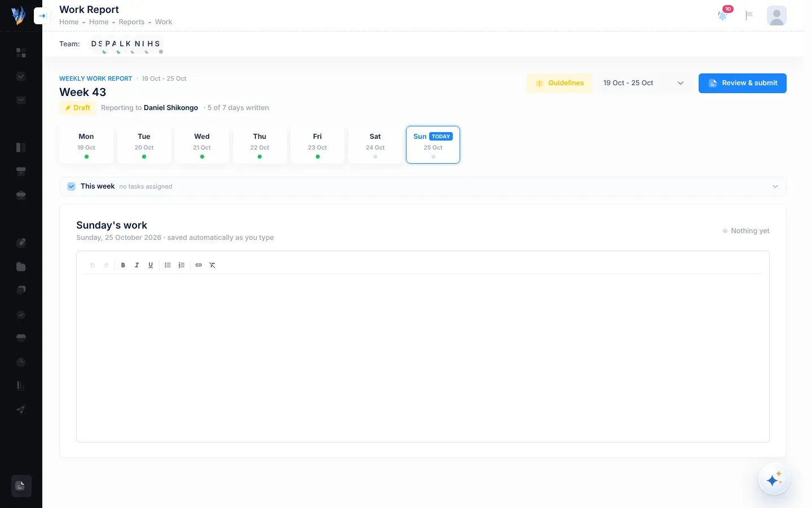
Task: Open the dashboard grid icon in sidebar
Action: pos(21,52)
